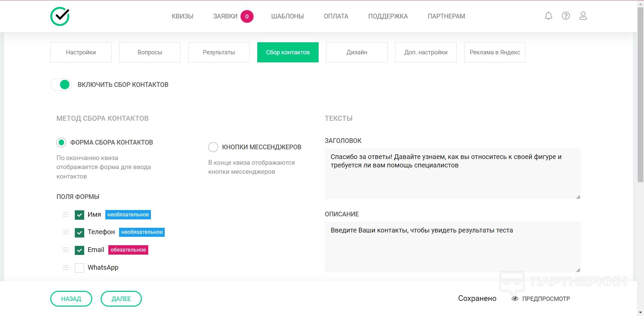
Task: Click the drag handle next to Имя
Action: tap(66, 215)
